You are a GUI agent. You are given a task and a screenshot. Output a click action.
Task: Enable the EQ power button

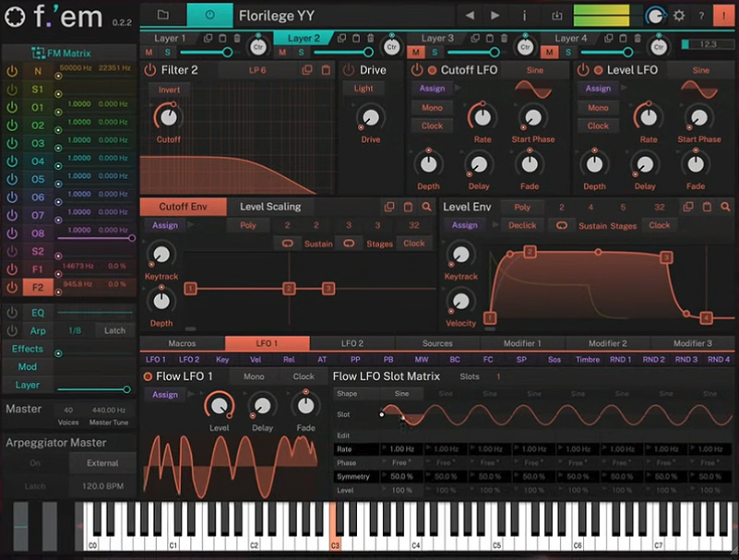click(12, 313)
